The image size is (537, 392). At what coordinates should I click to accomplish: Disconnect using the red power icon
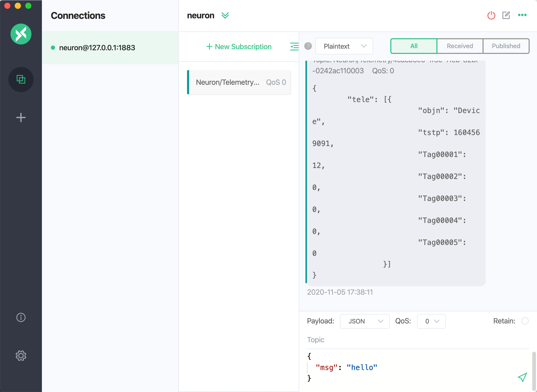tap(491, 15)
